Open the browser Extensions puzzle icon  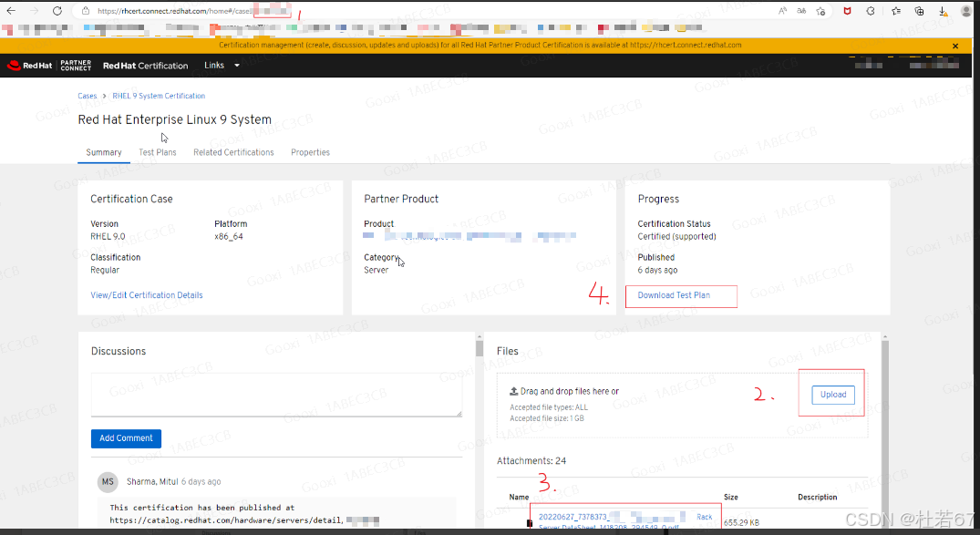click(871, 11)
